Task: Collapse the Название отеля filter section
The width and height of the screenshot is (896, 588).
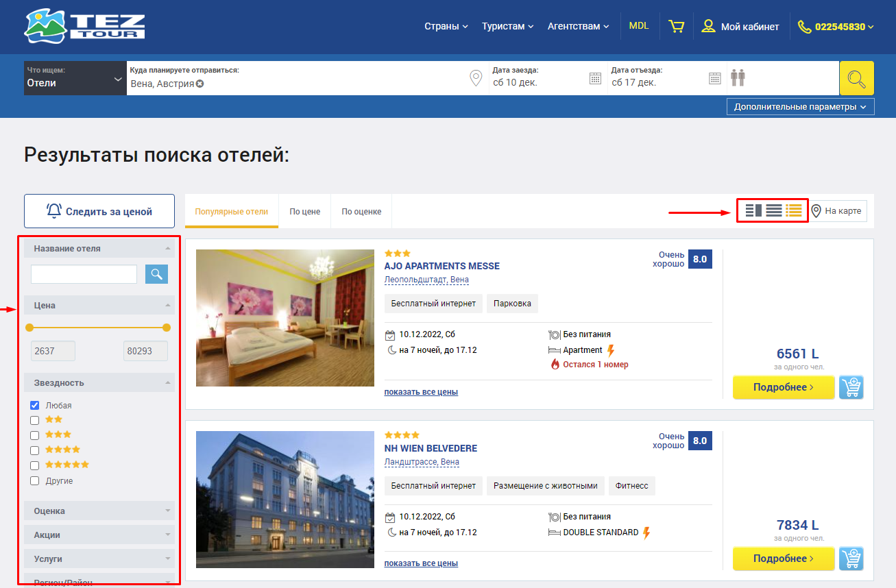Action: 99,248
